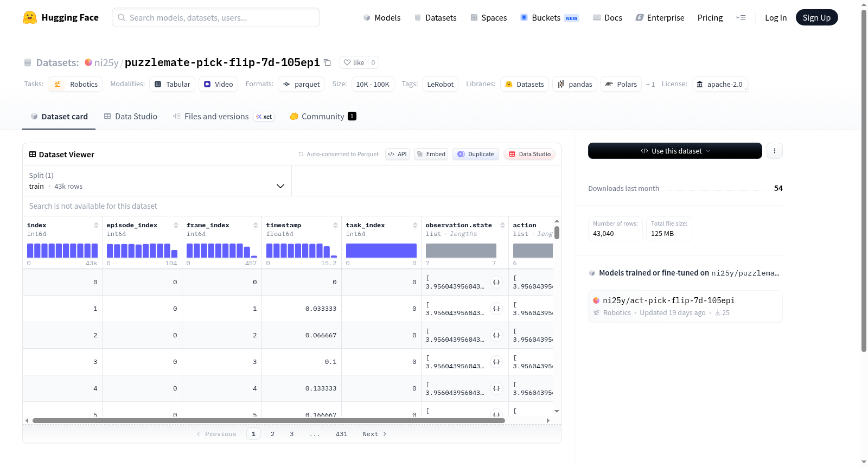Click the Duplicate button

[x=475, y=154]
